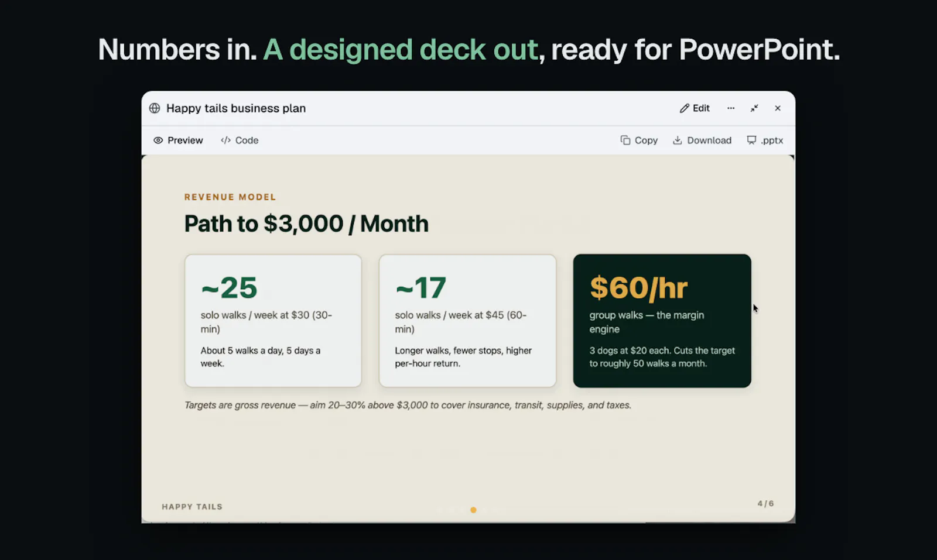Select the ~17 solo walks card
937x560 pixels.
[x=467, y=321]
